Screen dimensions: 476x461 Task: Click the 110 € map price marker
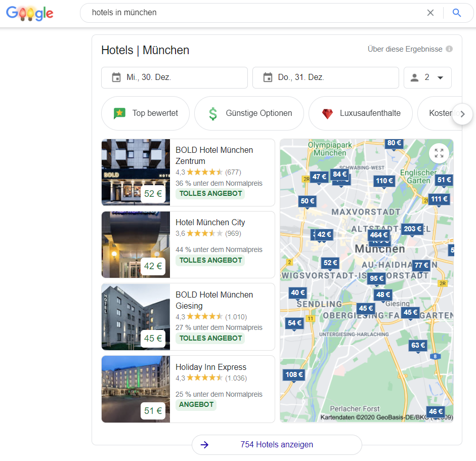click(384, 181)
